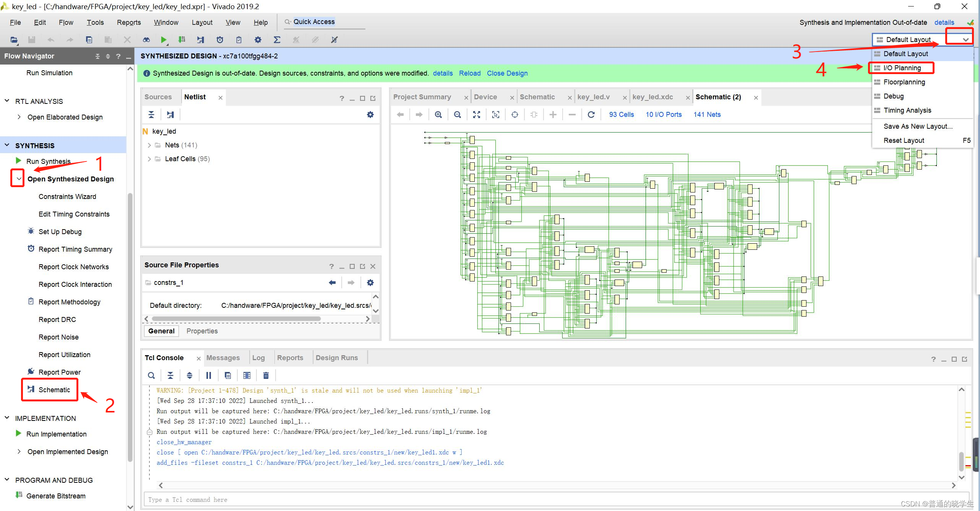This screenshot has height=511, width=980.
Task: Click the Tcl command input field
Action: pyautogui.click(x=554, y=500)
